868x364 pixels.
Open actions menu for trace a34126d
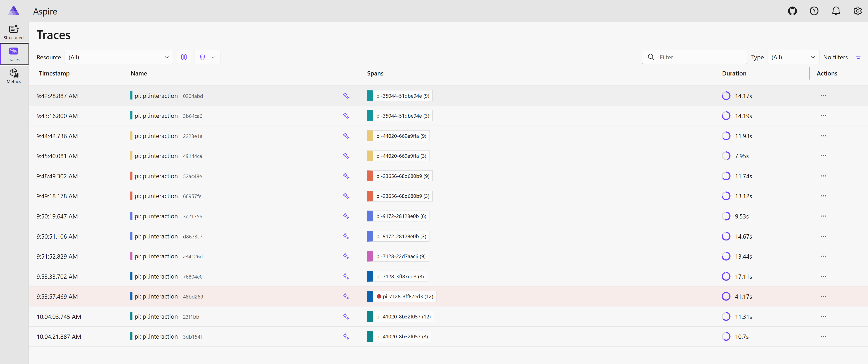coord(823,256)
